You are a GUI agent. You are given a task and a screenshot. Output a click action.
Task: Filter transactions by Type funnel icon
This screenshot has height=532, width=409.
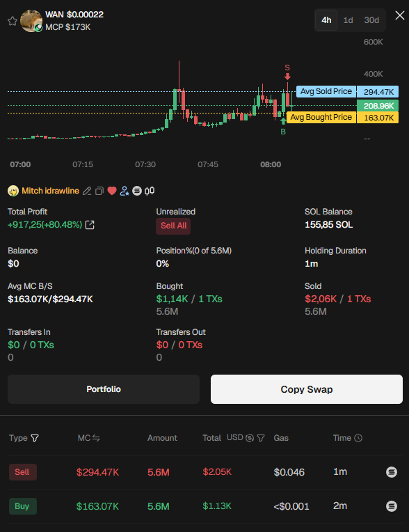35,438
